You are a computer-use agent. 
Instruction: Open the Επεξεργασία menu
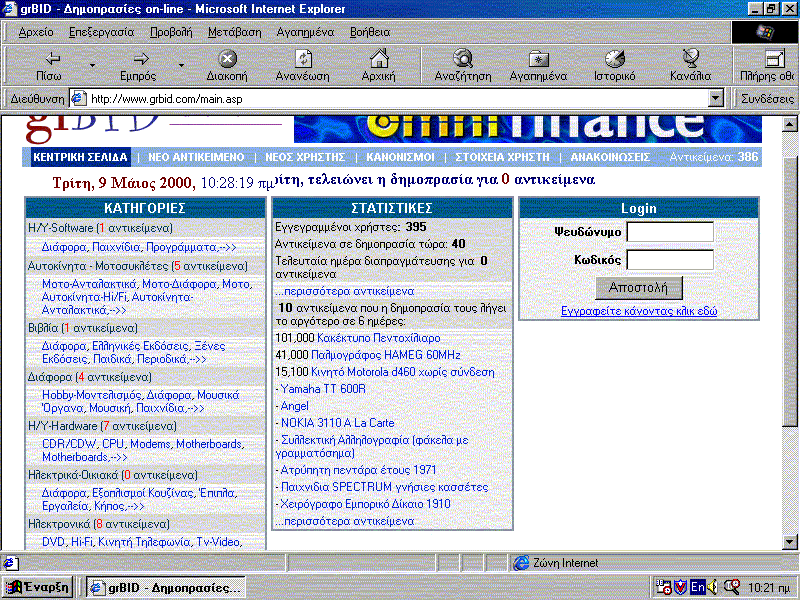point(102,32)
